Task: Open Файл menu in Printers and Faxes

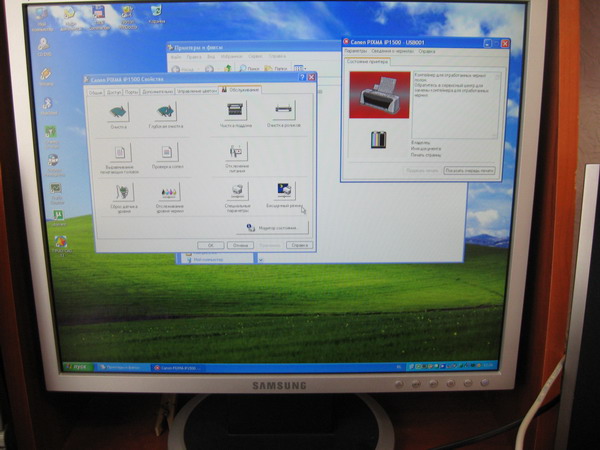Action: (176, 57)
